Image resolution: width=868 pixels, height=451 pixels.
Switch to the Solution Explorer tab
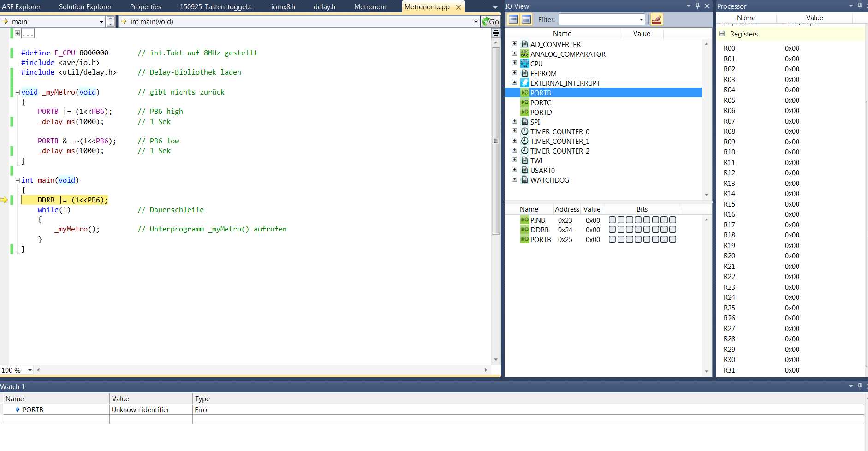point(85,6)
